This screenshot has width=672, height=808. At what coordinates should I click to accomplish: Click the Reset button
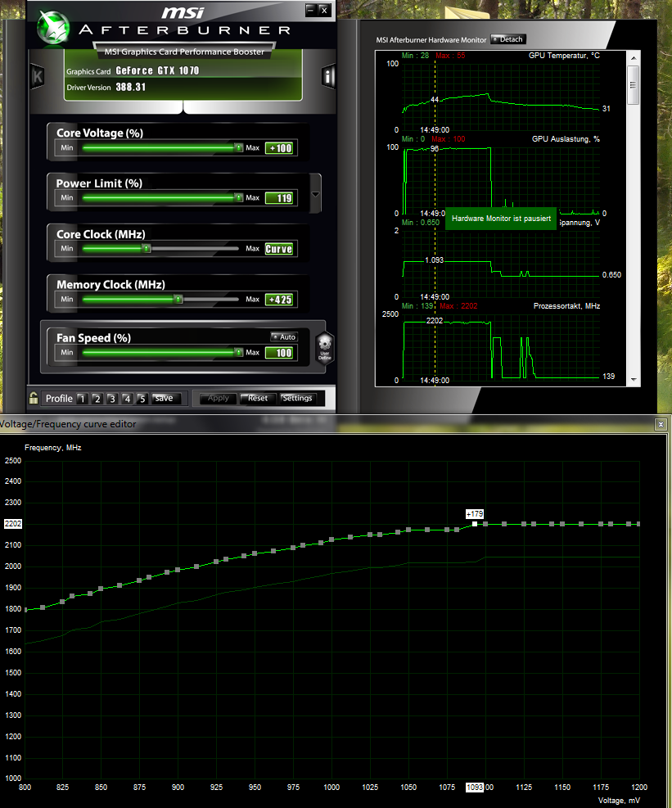tap(258, 399)
